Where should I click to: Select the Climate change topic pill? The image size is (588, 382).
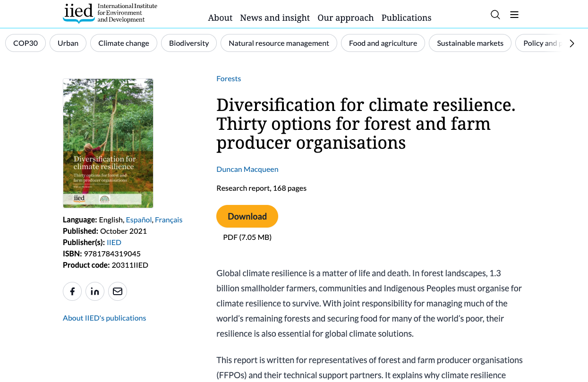[123, 43]
